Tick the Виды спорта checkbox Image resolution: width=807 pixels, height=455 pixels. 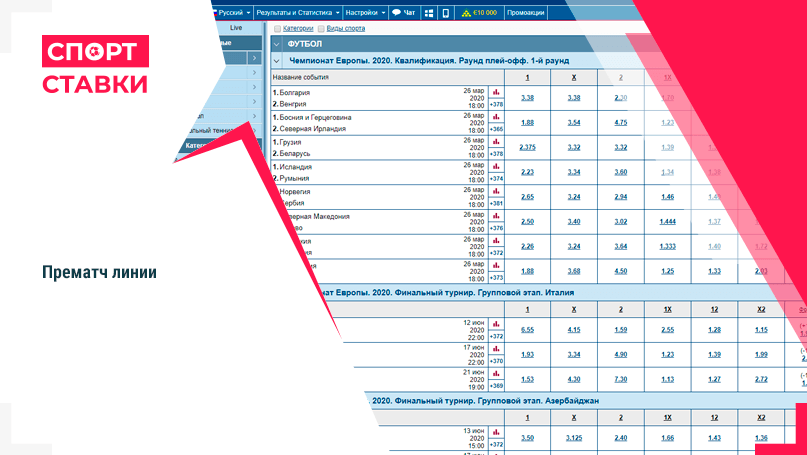coord(322,29)
